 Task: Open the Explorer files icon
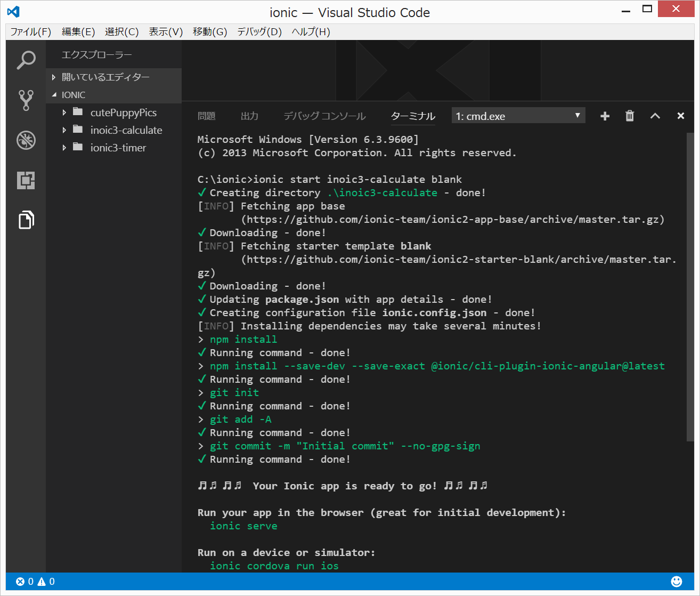(x=26, y=220)
